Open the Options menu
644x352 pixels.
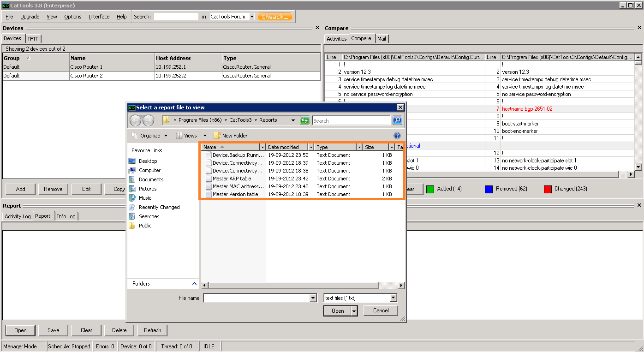(x=73, y=17)
